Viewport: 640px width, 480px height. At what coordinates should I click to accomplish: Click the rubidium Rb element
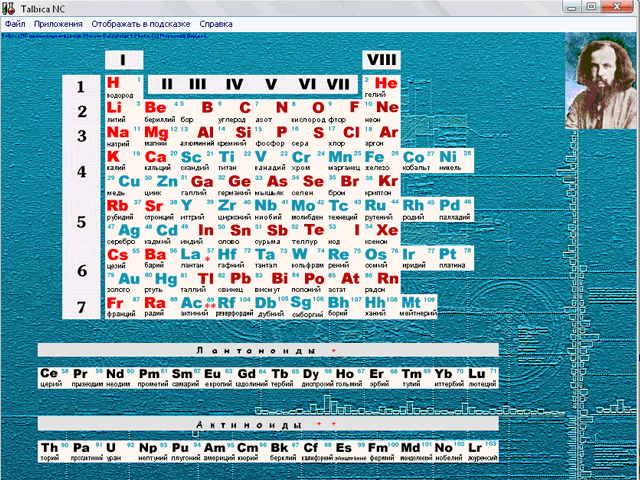(124, 209)
